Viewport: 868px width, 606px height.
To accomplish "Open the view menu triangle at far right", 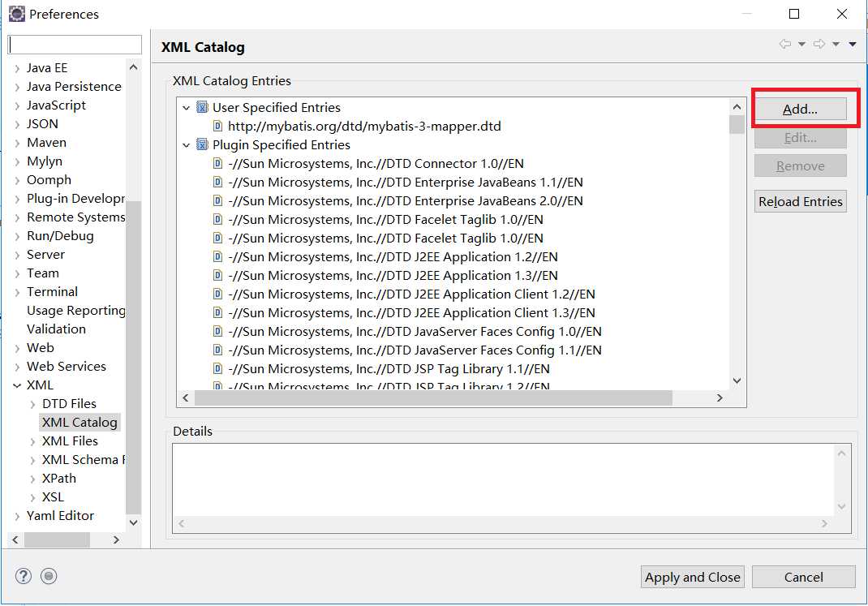I will coord(853,45).
